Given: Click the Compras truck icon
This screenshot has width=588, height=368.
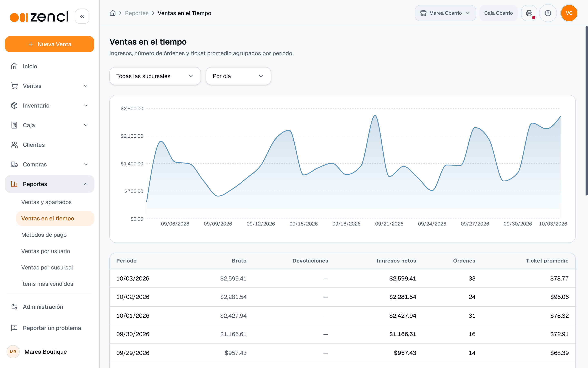Looking at the screenshot, I should [x=14, y=164].
